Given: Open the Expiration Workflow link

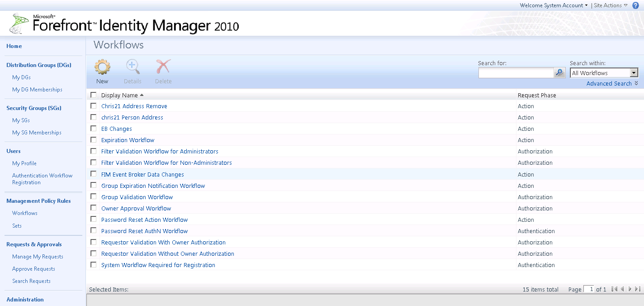Looking at the screenshot, I should 128,140.
